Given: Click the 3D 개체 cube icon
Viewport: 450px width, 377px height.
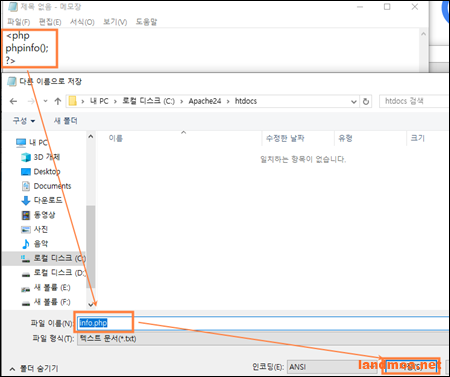Looking at the screenshot, I should (26, 157).
